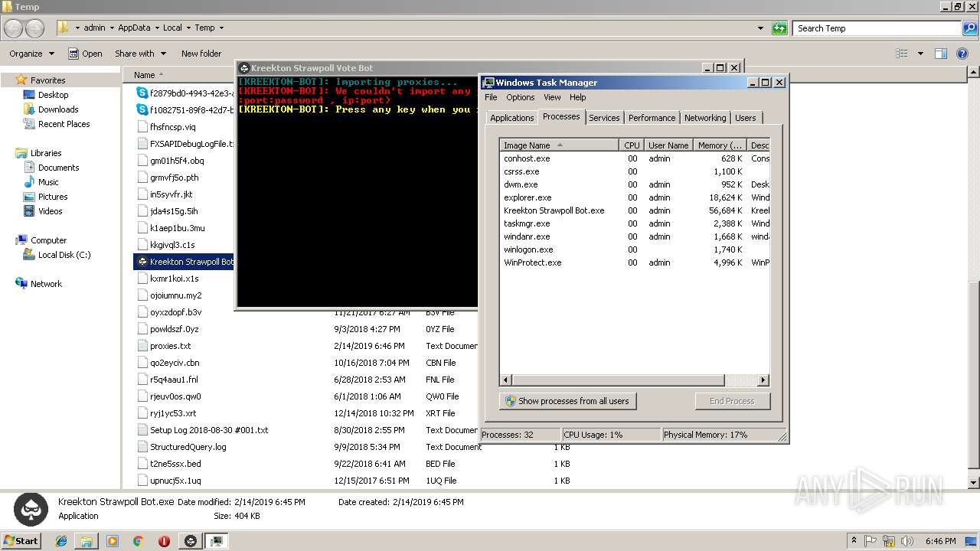Switch to the Performance tab
This screenshot has height=551, width=980.
click(652, 118)
